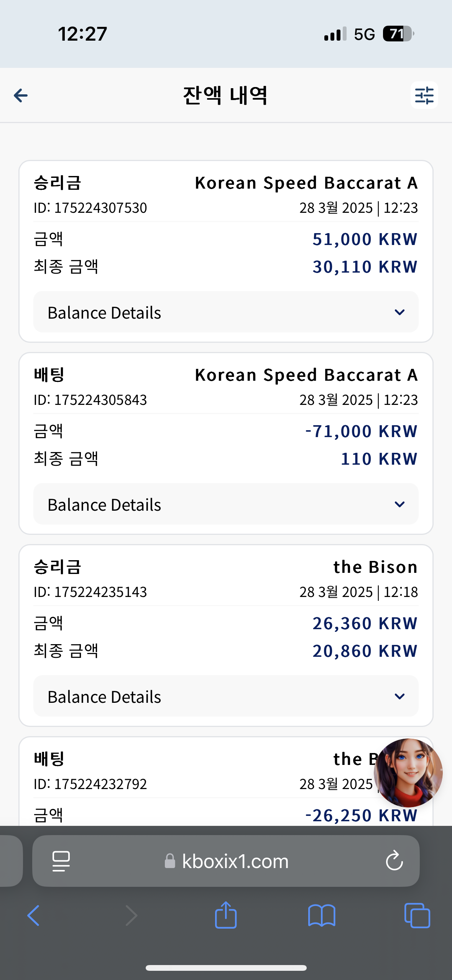452x980 pixels.
Task: Tap the kboxix1.com address bar
Action: point(226,861)
